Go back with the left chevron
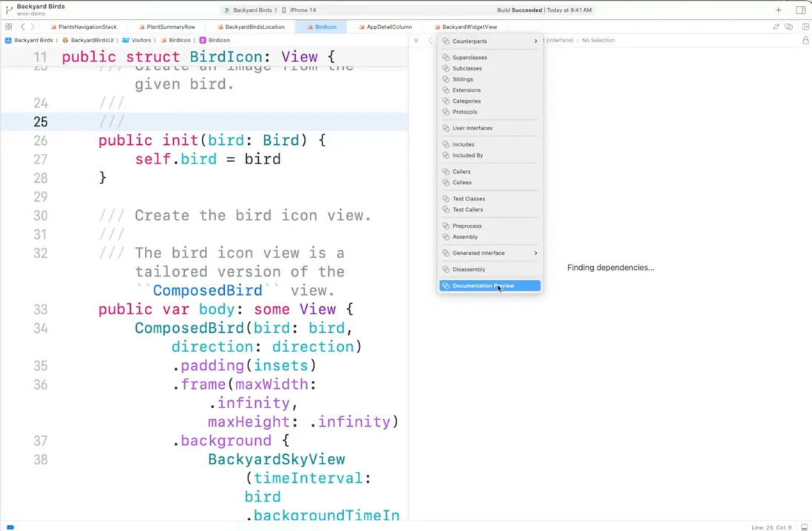The height and width of the screenshot is (531, 812). (x=22, y=27)
